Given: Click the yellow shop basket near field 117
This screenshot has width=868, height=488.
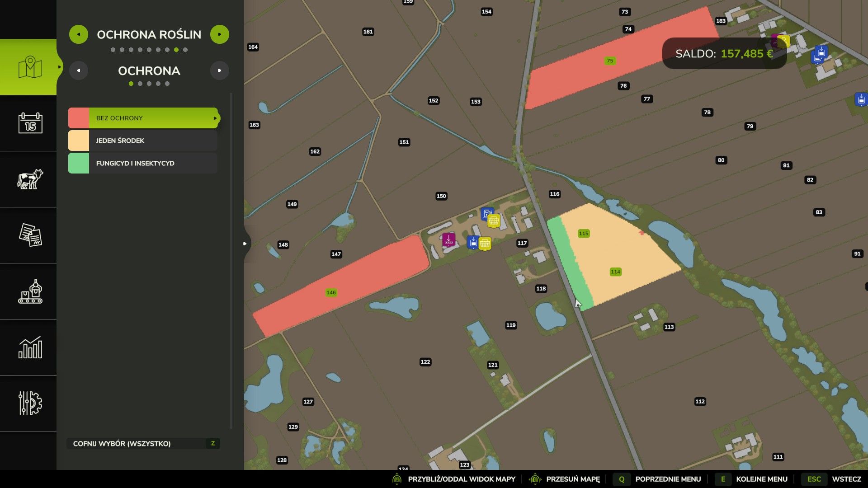Looking at the screenshot, I should [485, 244].
